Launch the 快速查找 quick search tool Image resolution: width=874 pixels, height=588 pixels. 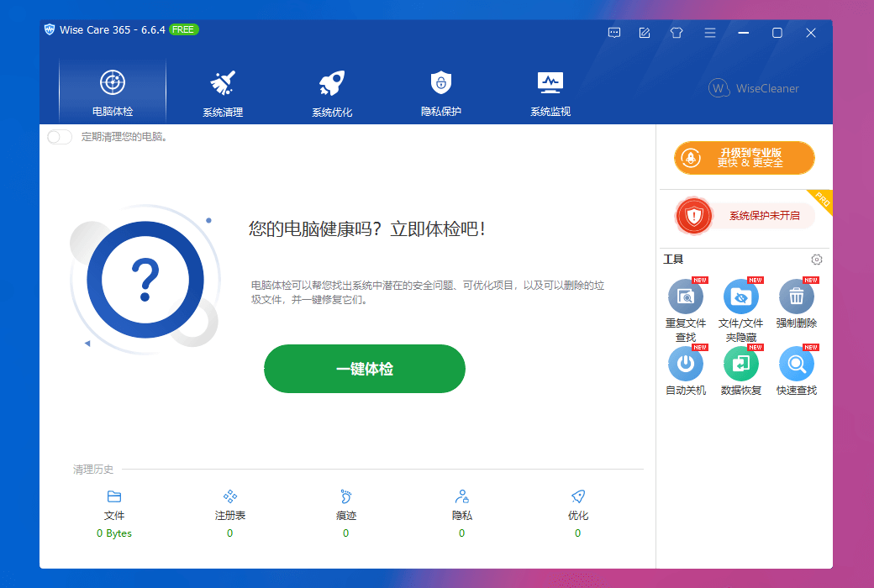tap(796, 363)
